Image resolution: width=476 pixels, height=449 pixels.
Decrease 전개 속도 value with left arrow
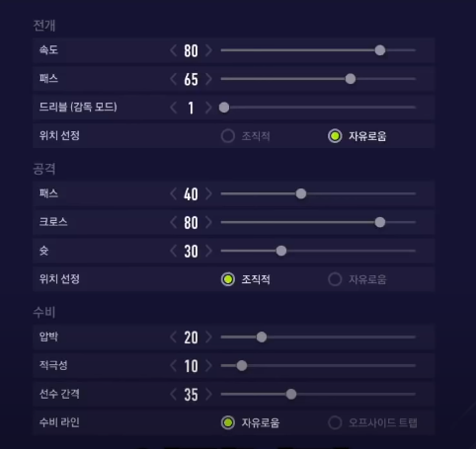tap(174, 50)
